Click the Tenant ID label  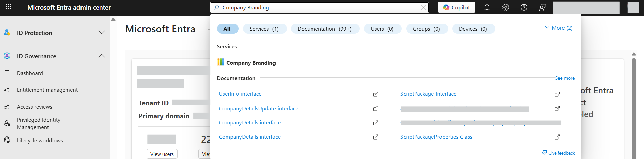pos(154,103)
